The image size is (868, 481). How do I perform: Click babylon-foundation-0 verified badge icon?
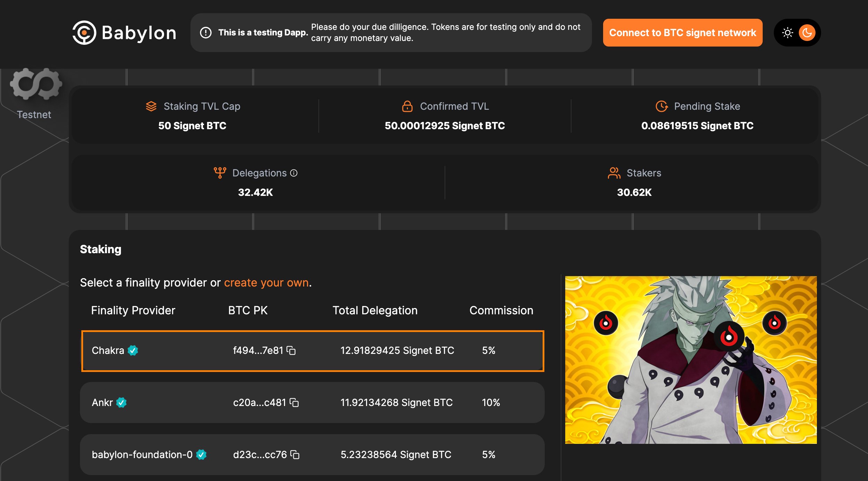[x=201, y=455]
